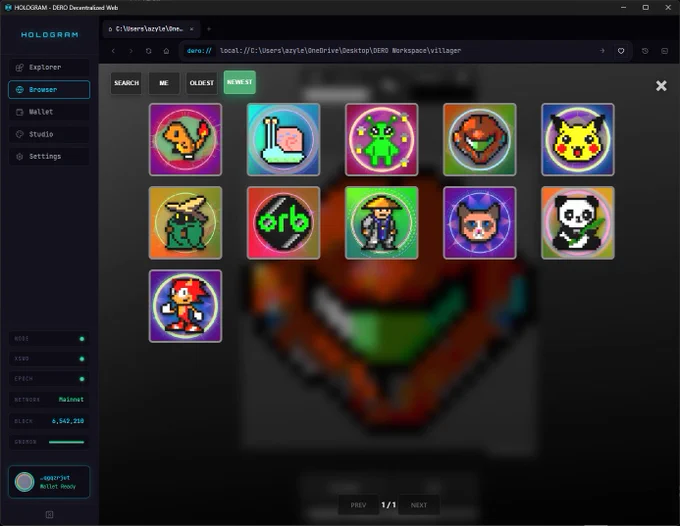Image resolution: width=680 pixels, height=526 pixels.
Task: Click the Wallet icon in sidebar
Action: pyautogui.click(x=20, y=112)
